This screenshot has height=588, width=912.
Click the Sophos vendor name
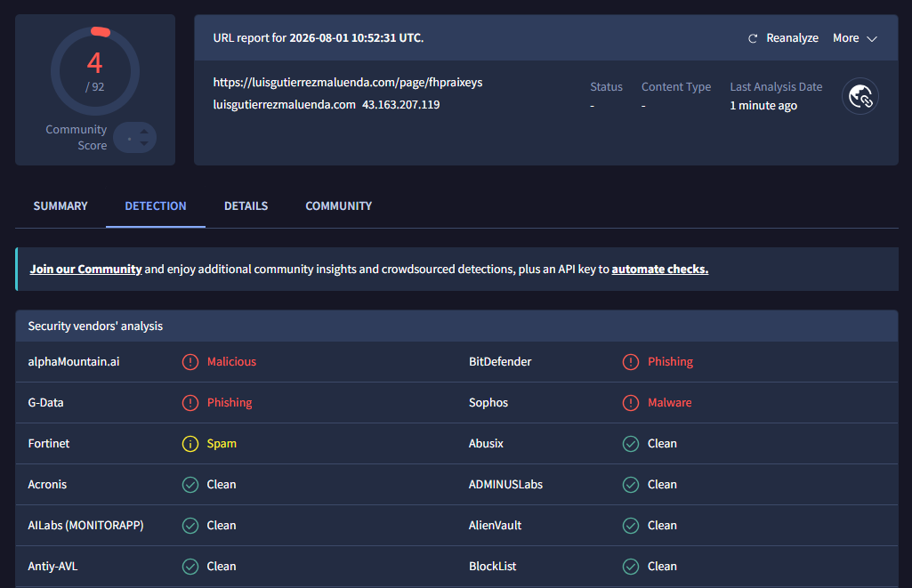(488, 402)
